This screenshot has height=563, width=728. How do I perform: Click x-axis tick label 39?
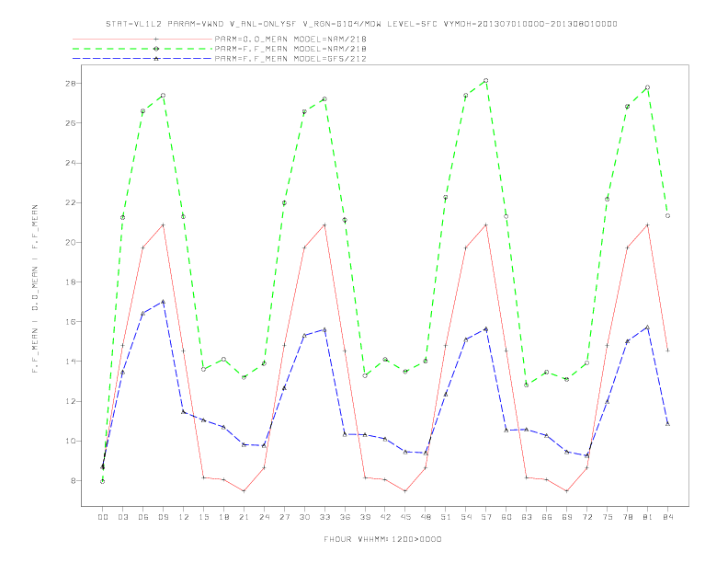365,517
